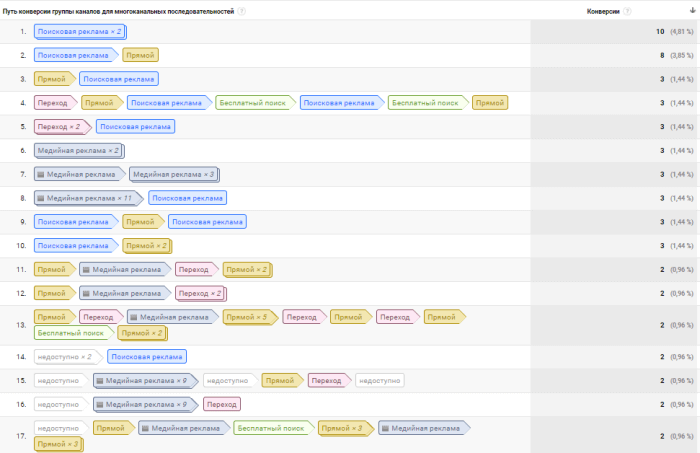Click row number 13

(21, 325)
